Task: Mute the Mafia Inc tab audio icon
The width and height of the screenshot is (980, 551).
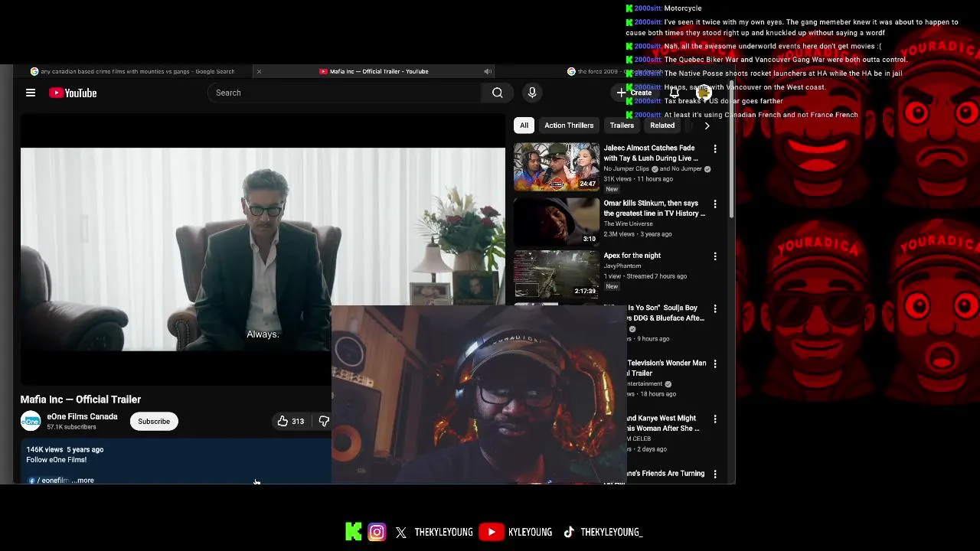Action: pos(488,71)
